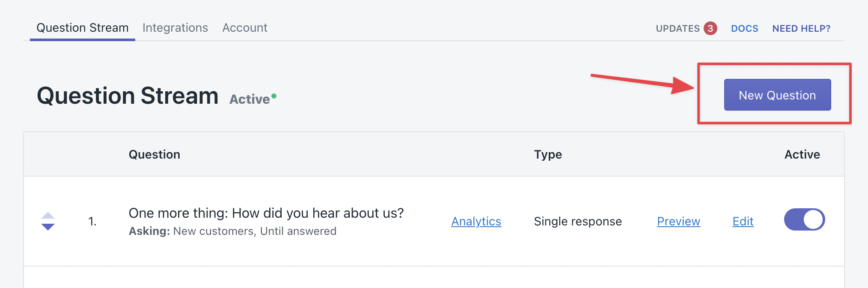Switch to the Question Stream tab
The image size is (868, 288).
point(83,28)
